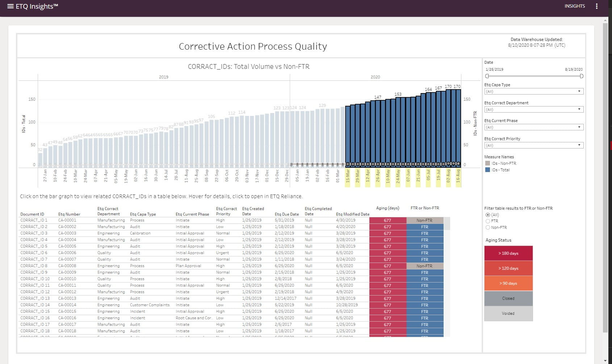Click the bar labeled 153 in chart
Viewport: 612px width, 364px height.
click(x=398, y=132)
